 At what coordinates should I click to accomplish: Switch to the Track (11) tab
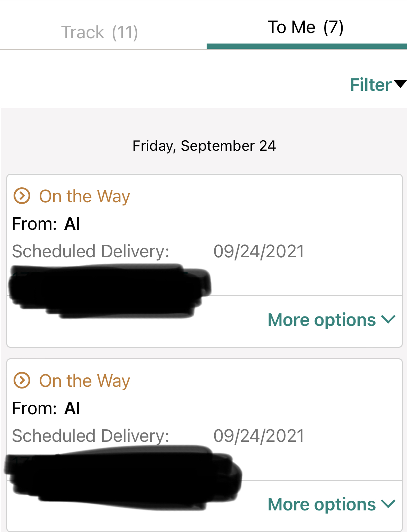pyautogui.click(x=100, y=32)
